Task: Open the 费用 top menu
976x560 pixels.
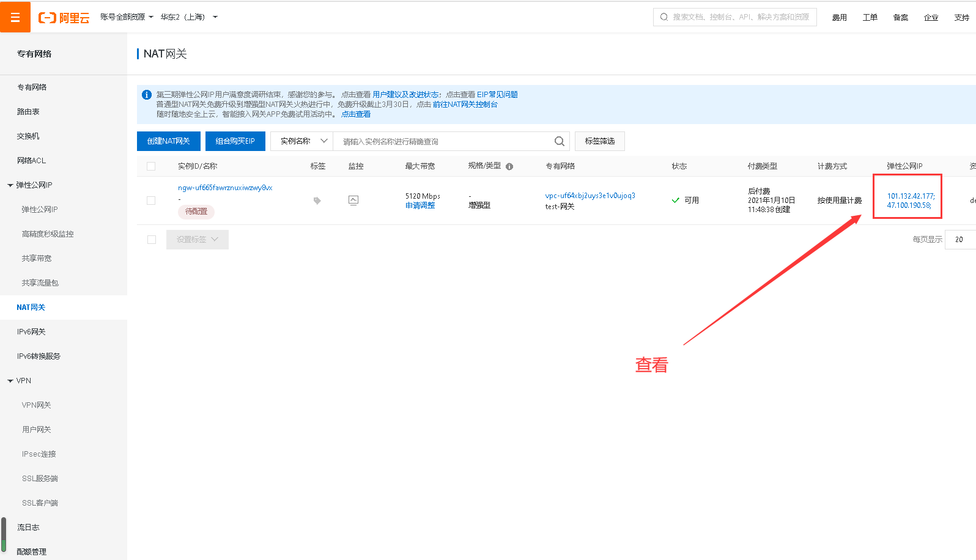Action: [839, 18]
